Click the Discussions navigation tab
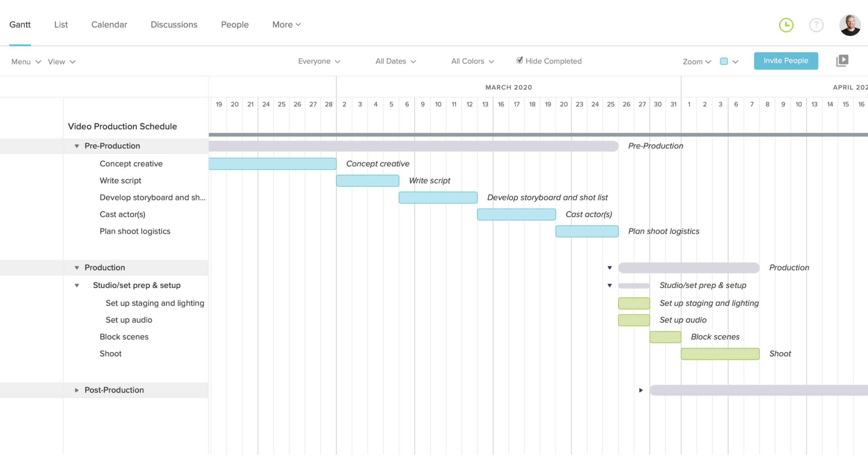This screenshot has height=461, width=868. pos(174,24)
